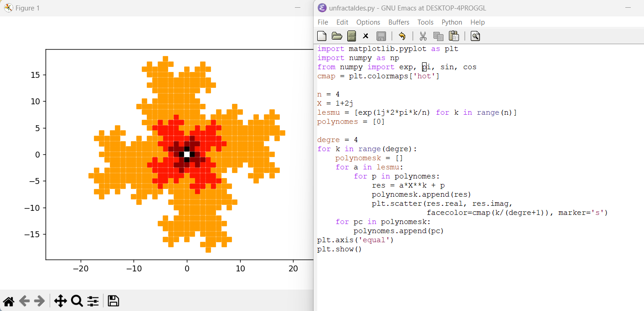Save the buffer with the floppy icon
The image size is (644, 311).
pos(381,36)
